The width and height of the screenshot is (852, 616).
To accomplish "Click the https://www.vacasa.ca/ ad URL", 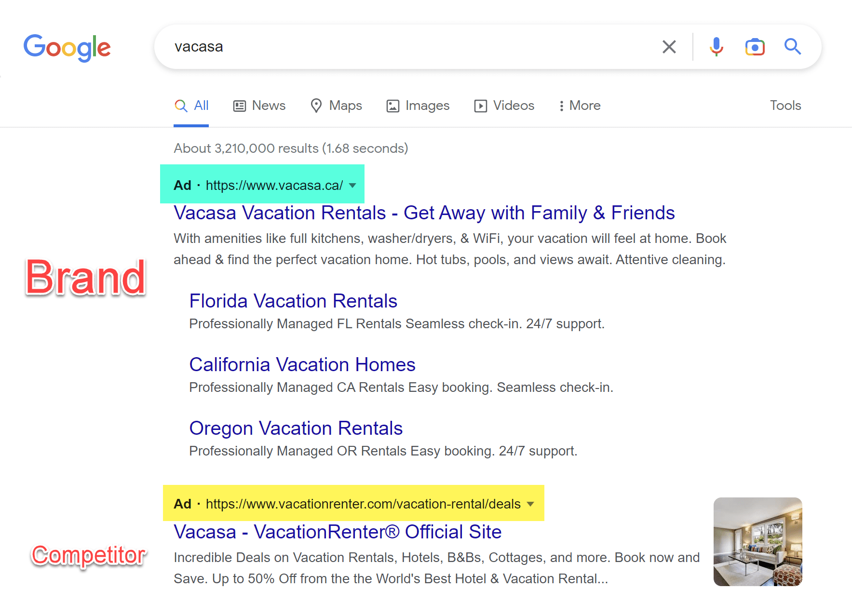I will 274,186.
